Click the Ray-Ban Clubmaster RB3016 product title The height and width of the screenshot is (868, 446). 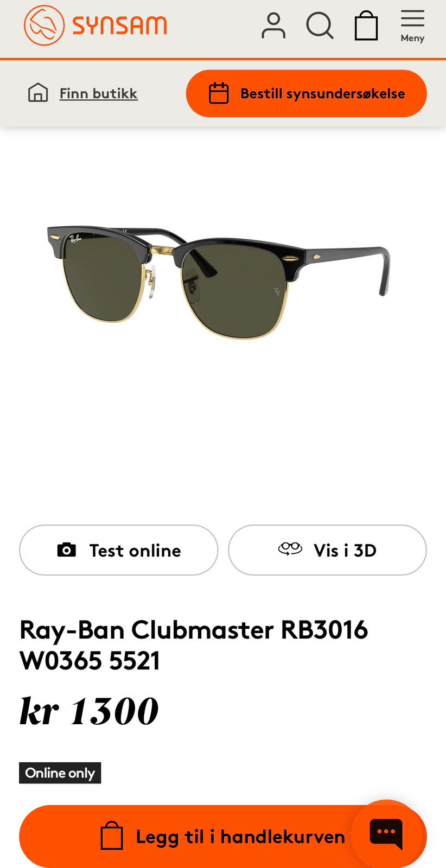[x=194, y=645]
